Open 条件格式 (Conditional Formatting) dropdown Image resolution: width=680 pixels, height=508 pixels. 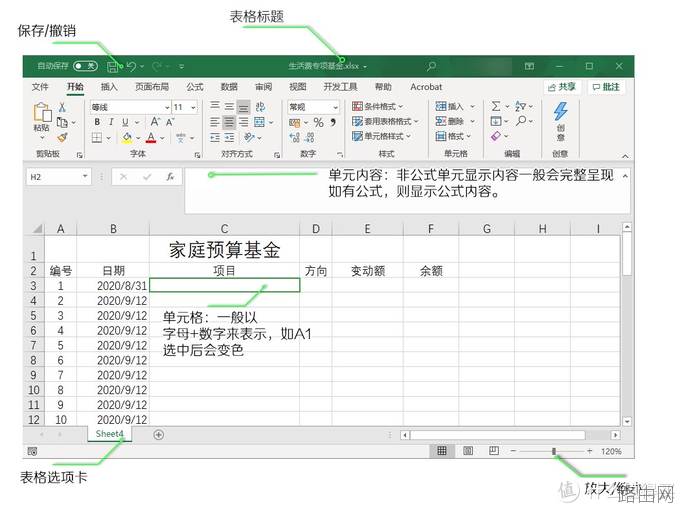click(x=378, y=106)
